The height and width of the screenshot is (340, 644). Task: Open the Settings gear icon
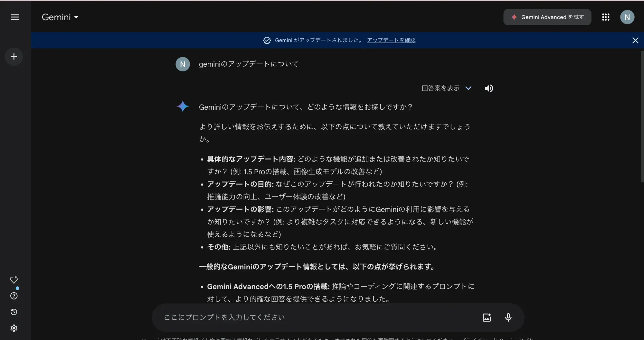pyautogui.click(x=14, y=328)
